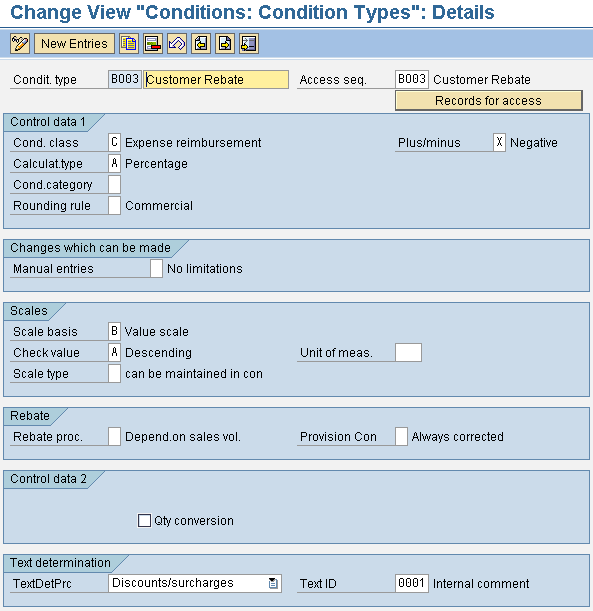Click the "Changes which can be made" header
The height and width of the screenshot is (611, 593).
pyautogui.click(x=90, y=248)
